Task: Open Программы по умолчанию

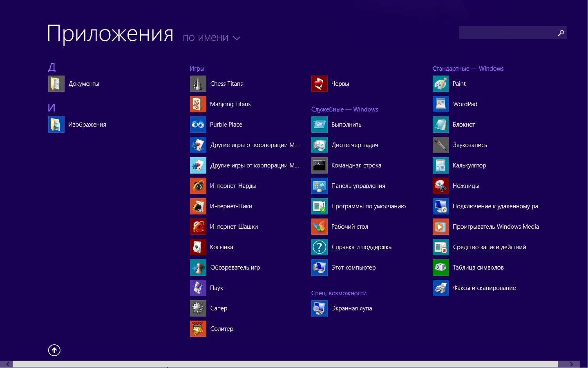Action: (x=359, y=206)
